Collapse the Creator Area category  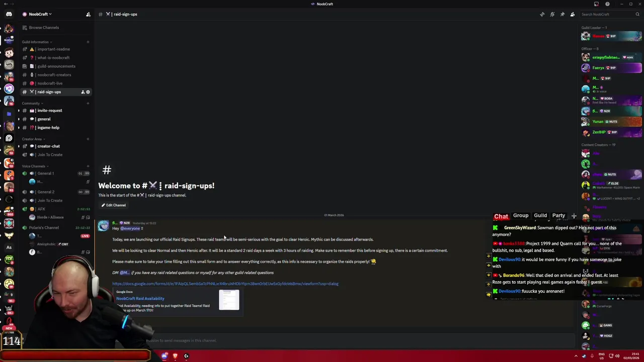coord(33,139)
